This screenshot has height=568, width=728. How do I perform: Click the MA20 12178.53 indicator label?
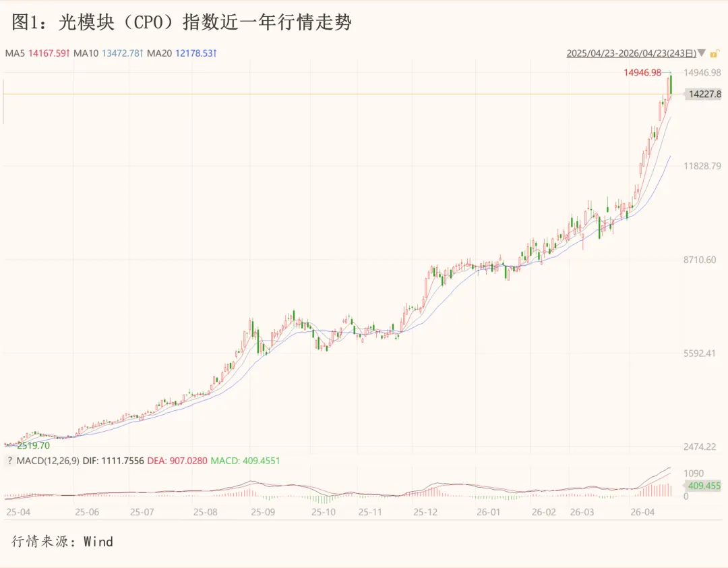click(x=182, y=53)
